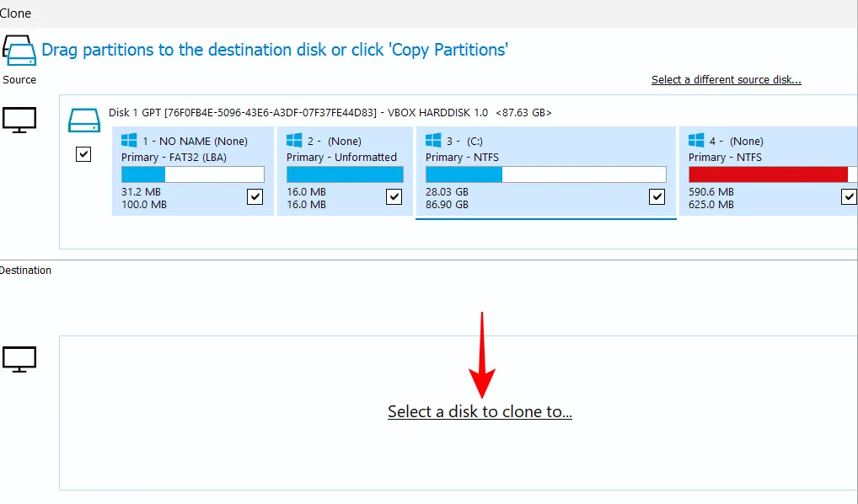Select the '1 - NO NAME (None)' label

coord(196,142)
